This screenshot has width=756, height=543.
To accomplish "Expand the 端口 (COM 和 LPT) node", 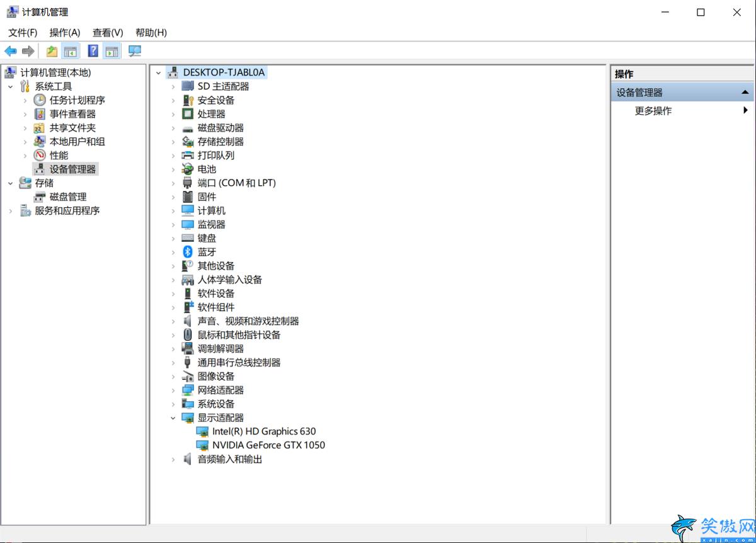I will coord(173,183).
